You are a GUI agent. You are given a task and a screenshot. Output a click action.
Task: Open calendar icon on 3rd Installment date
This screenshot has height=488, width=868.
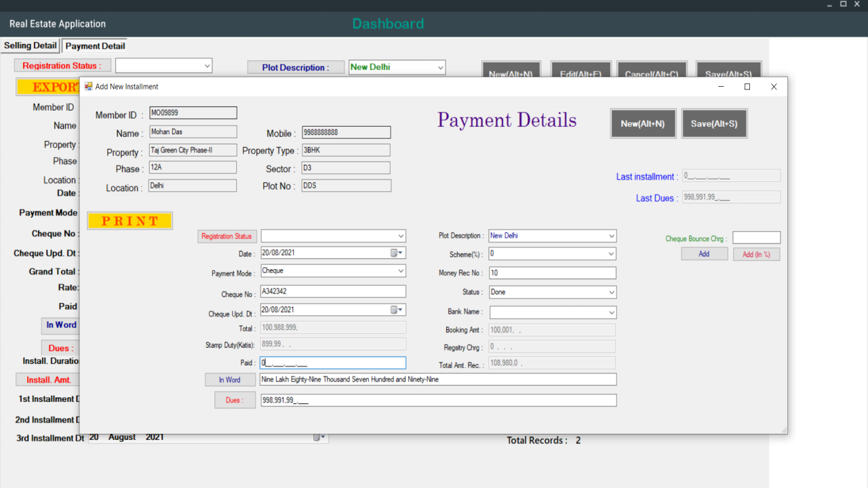point(319,437)
